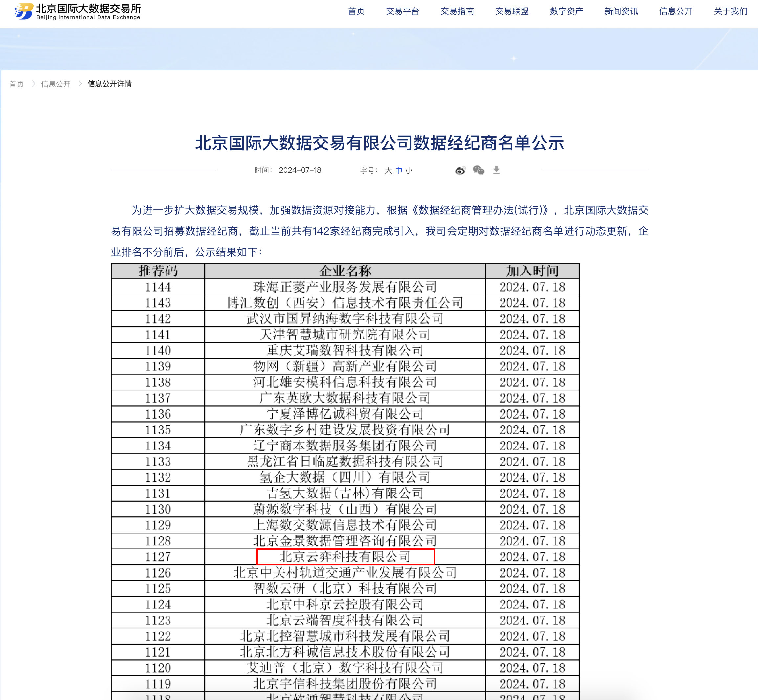Click recommendation code 1127

(x=158, y=557)
